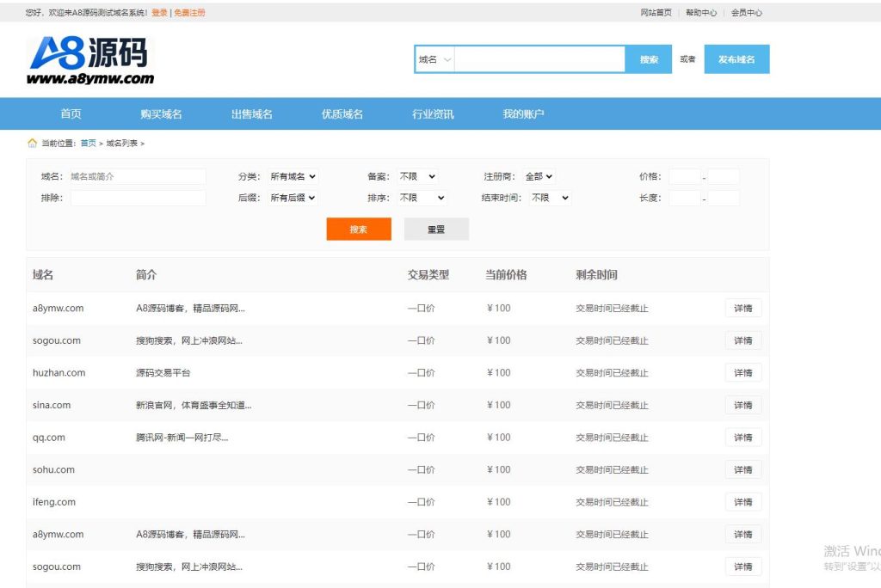
Task: Click the maximum 价格 field
Action: [x=723, y=176]
